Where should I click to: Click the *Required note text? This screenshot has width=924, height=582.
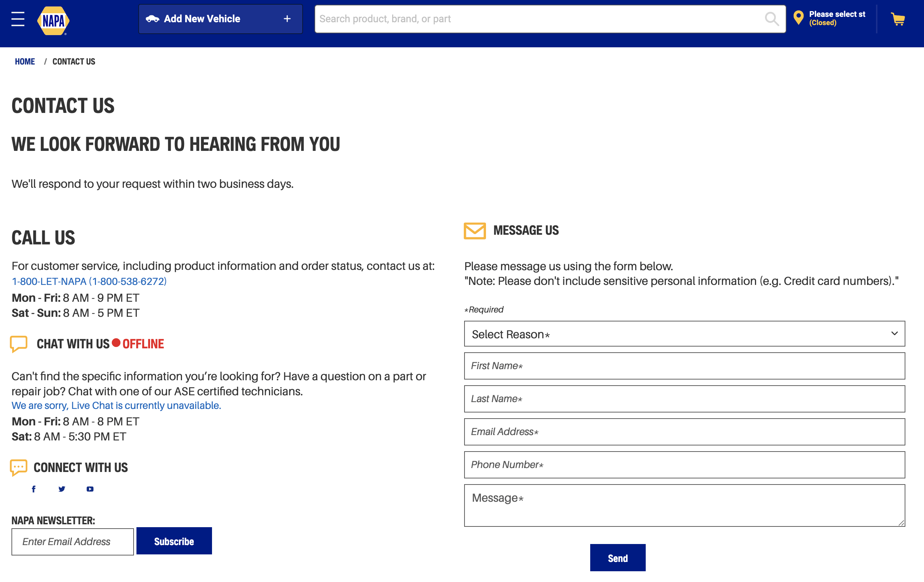(483, 309)
